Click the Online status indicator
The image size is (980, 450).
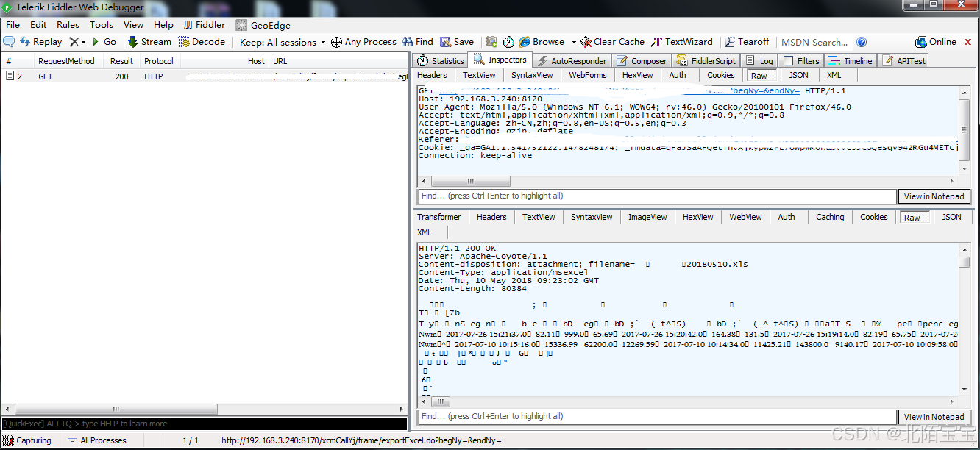pos(936,42)
